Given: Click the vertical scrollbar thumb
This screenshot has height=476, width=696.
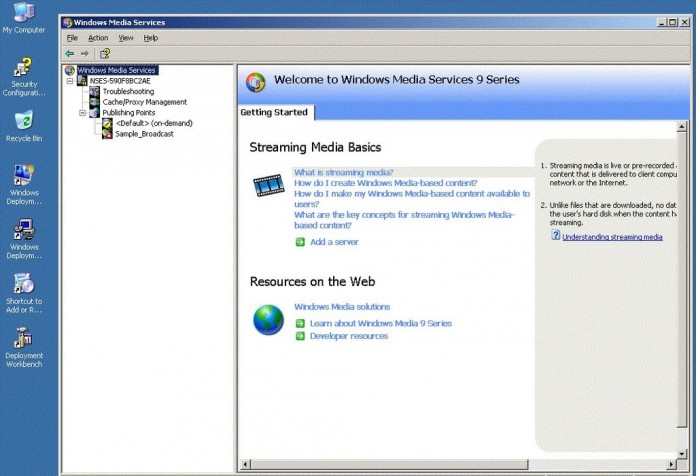Looking at the screenshot, I should point(682,280).
